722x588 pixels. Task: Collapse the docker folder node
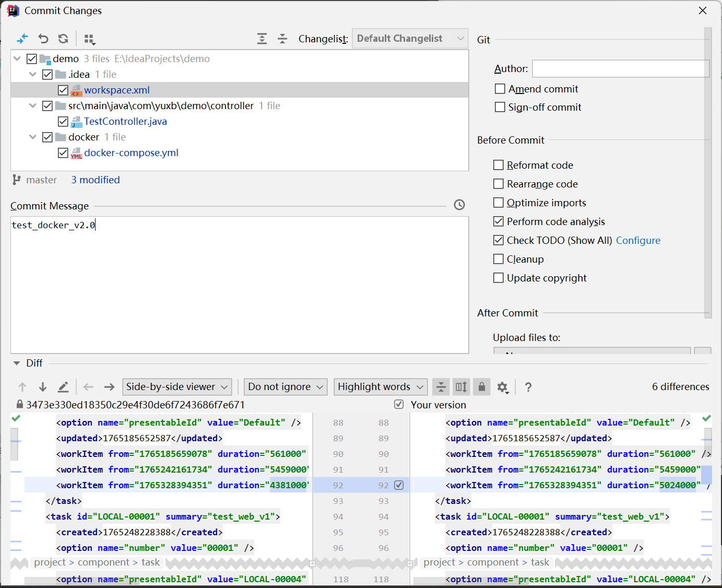(x=33, y=137)
